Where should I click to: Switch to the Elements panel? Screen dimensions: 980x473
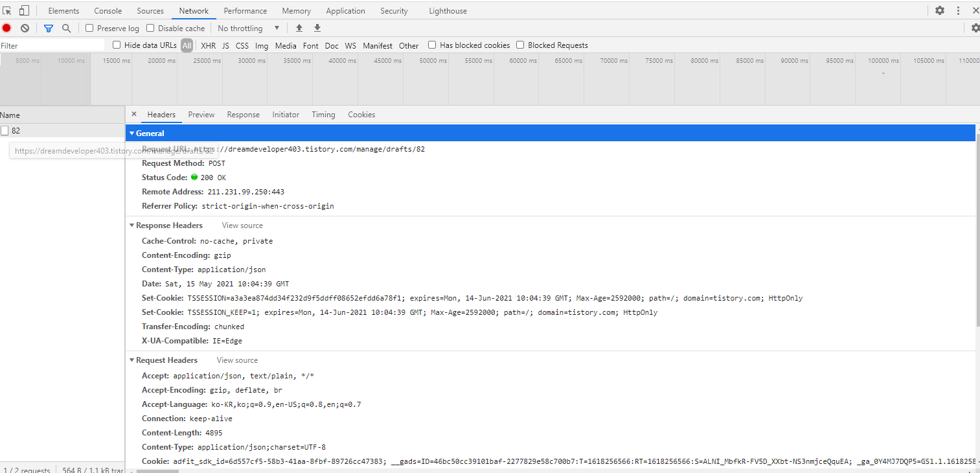tap(63, 10)
